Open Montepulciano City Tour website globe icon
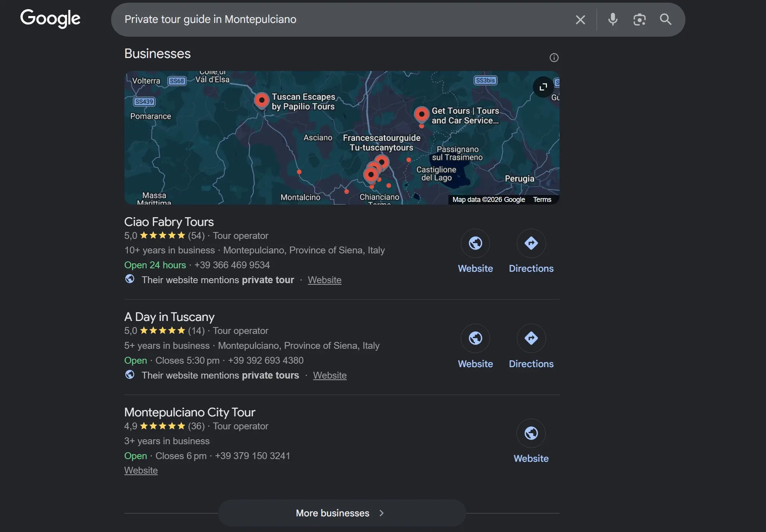This screenshot has height=532, width=766. [531, 433]
